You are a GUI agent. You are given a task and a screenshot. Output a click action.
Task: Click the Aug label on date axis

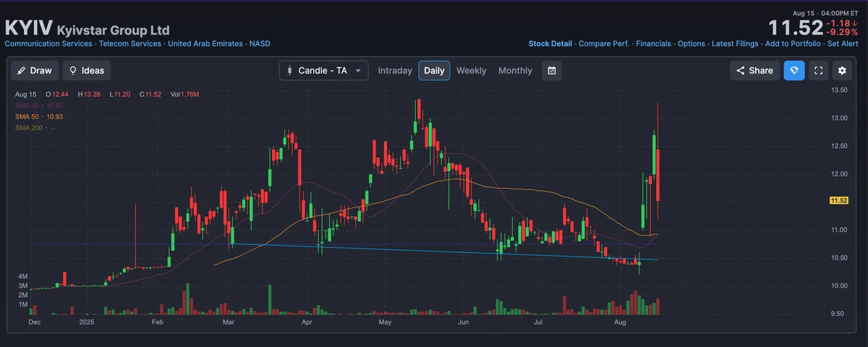point(620,322)
